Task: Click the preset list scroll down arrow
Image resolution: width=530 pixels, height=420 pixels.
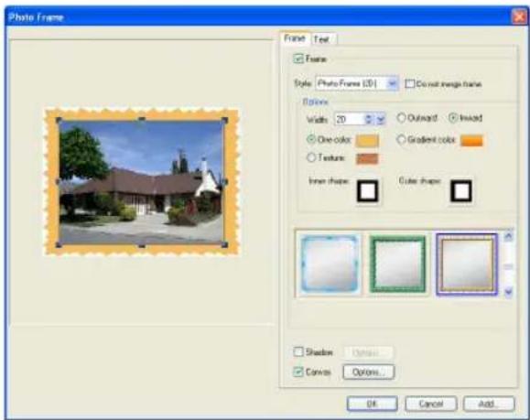Action: pyautogui.click(x=508, y=291)
